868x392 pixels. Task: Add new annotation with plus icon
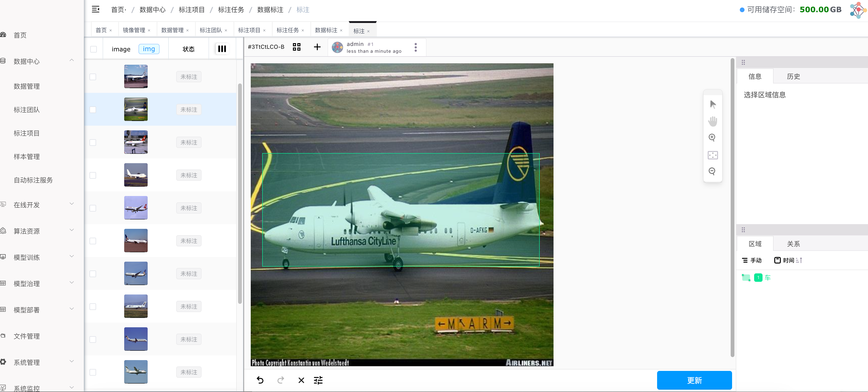pyautogui.click(x=317, y=47)
